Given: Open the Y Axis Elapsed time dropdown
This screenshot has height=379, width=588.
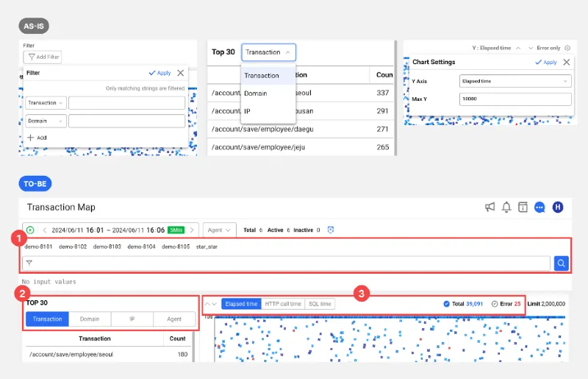Looking at the screenshot, I should (x=515, y=81).
